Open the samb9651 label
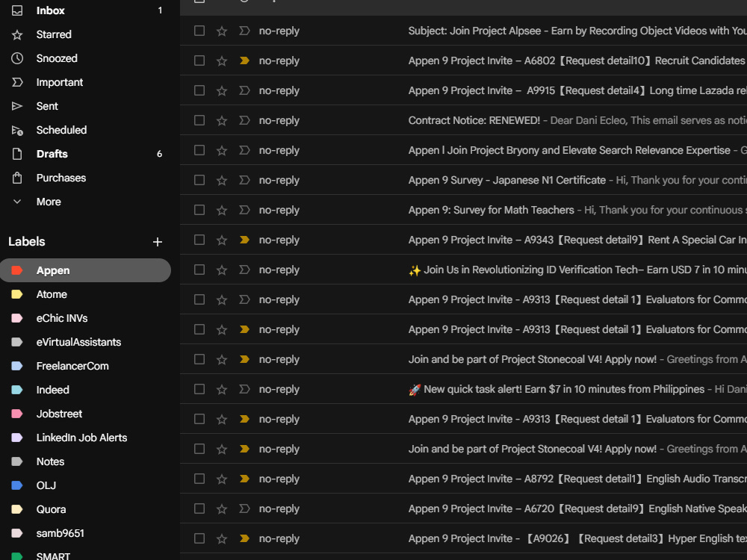Image resolution: width=747 pixels, height=560 pixels. (85, 533)
